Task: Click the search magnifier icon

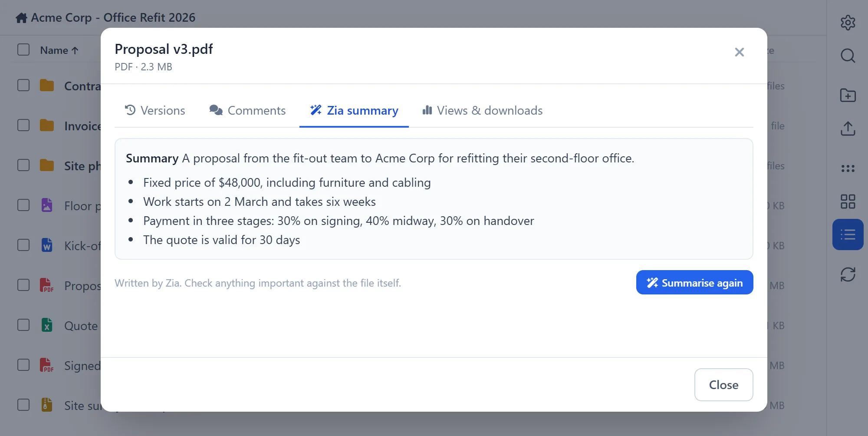Action: (848, 56)
